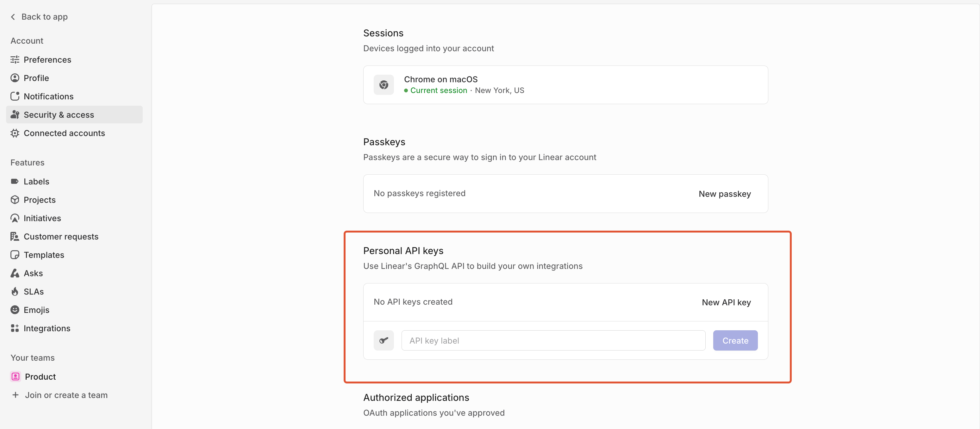Screen dimensions: 980x429
Task: Open the Initiatives settings page
Action: tap(42, 218)
